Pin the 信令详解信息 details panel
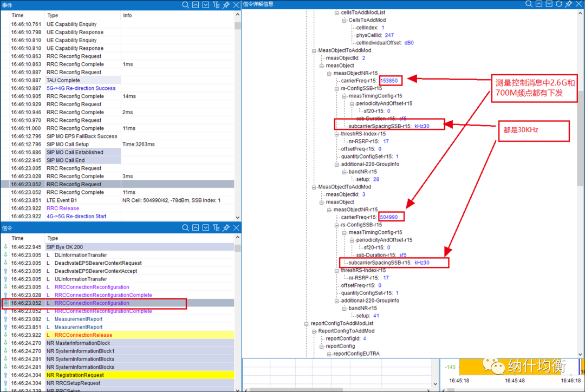585x392 pixels. tap(569, 4)
